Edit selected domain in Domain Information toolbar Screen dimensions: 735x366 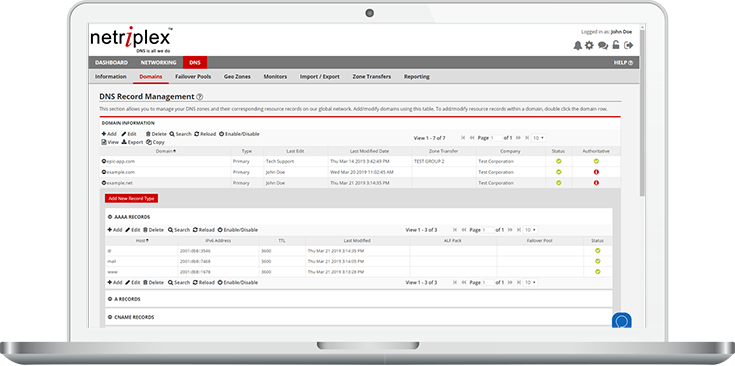[x=129, y=134]
